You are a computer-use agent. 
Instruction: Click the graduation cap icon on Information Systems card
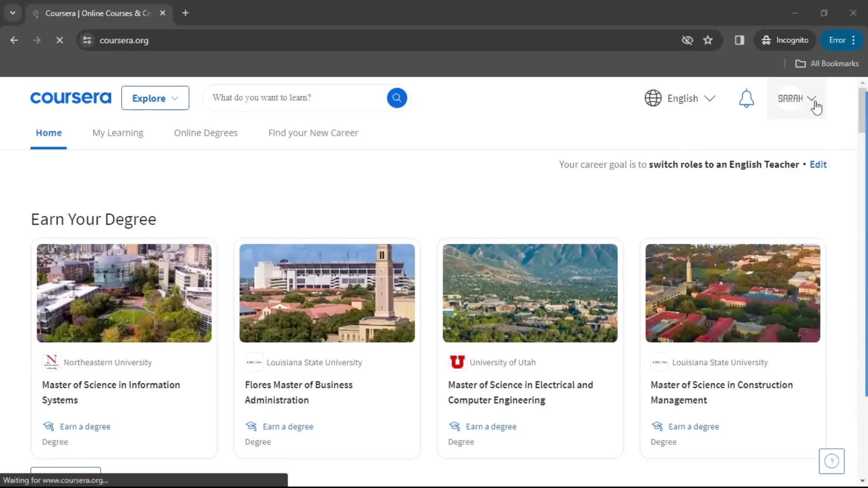coord(48,426)
